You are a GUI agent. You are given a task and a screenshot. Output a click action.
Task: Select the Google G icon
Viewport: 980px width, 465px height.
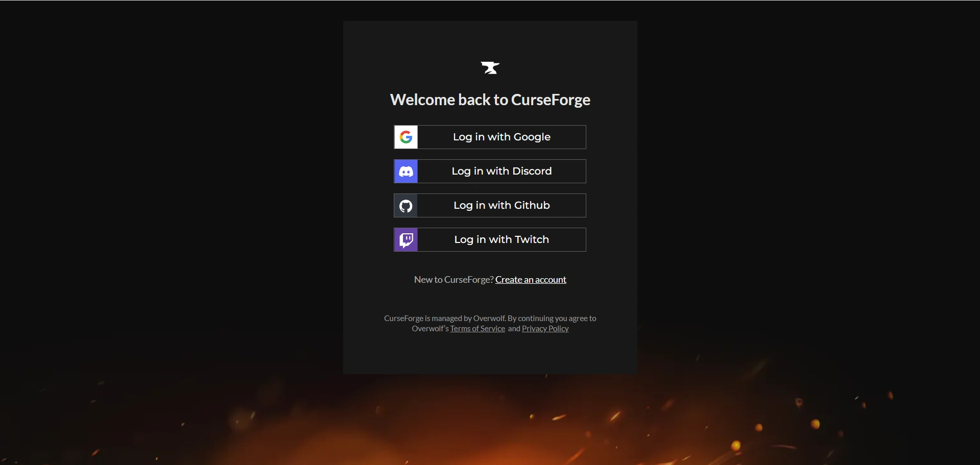405,137
